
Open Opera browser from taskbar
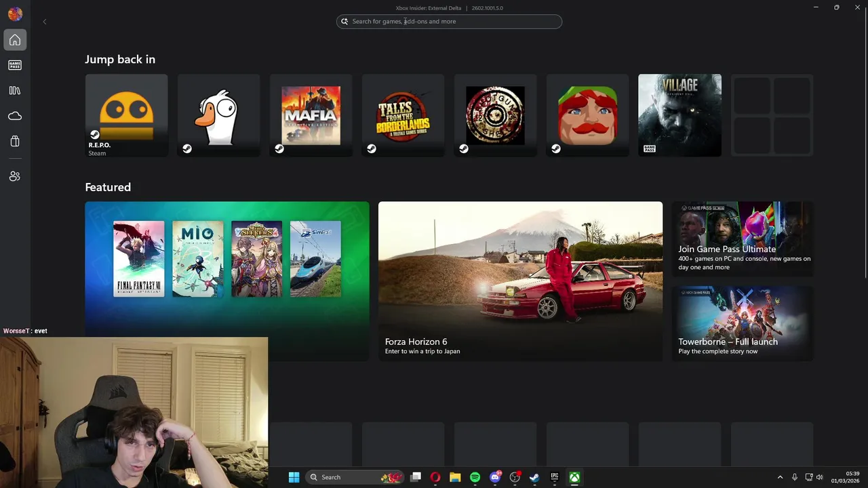coord(435,477)
